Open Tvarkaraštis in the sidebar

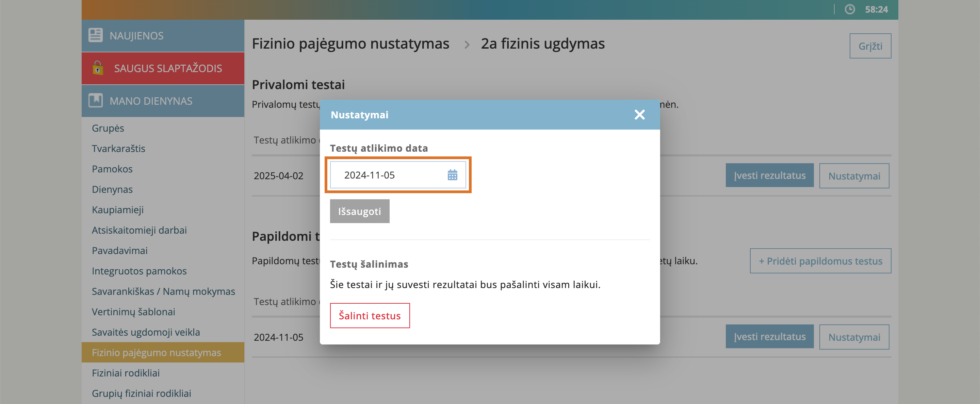(x=118, y=149)
